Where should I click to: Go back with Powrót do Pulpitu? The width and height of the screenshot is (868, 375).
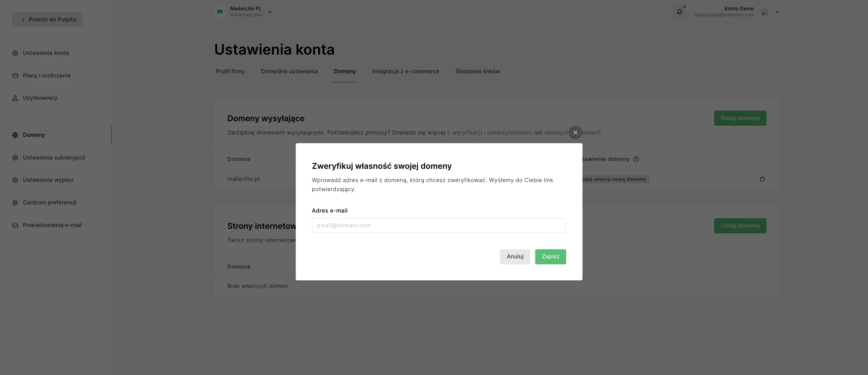tap(48, 20)
